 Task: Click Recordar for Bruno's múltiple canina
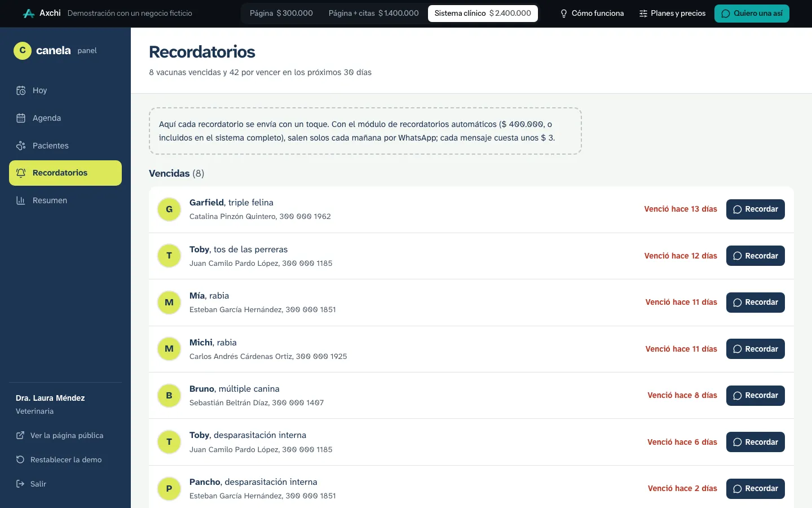[756, 396]
